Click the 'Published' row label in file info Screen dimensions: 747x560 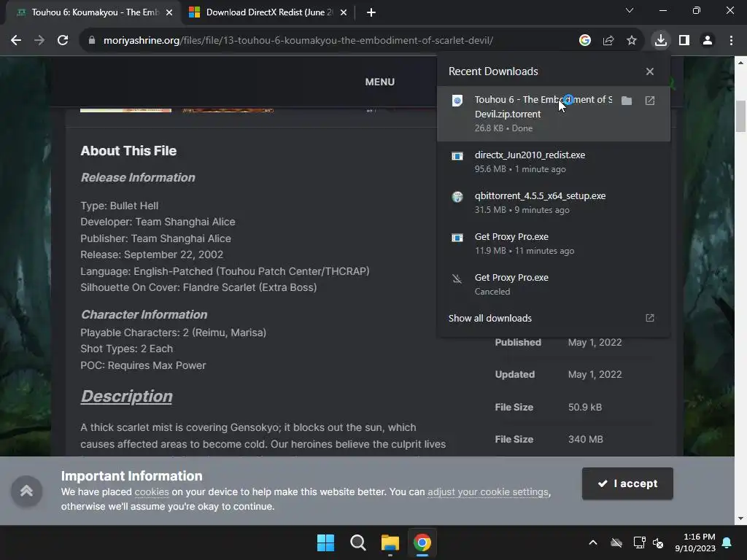click(518, 343)
